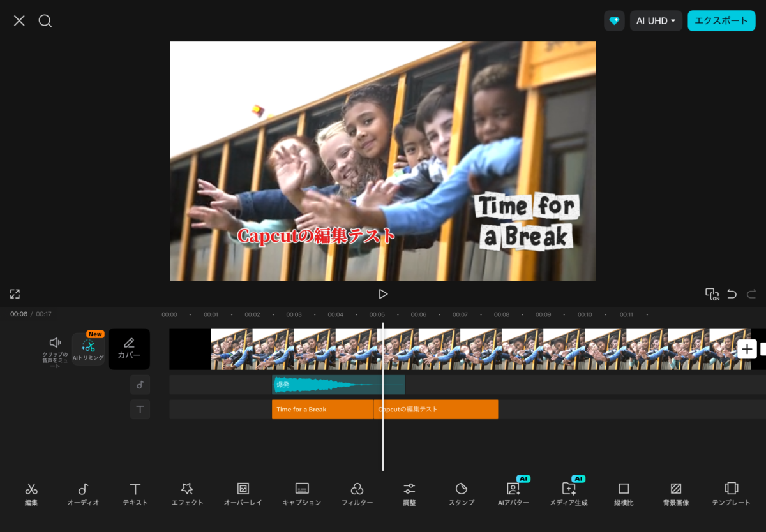This screenshot has width=766, height=532.
Task: Open the オーディオ tool
Action: (83, 494)
